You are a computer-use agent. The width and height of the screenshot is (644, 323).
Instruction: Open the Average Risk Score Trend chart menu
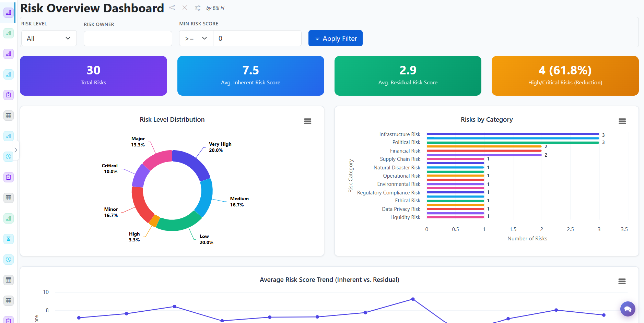click(622, 281)
